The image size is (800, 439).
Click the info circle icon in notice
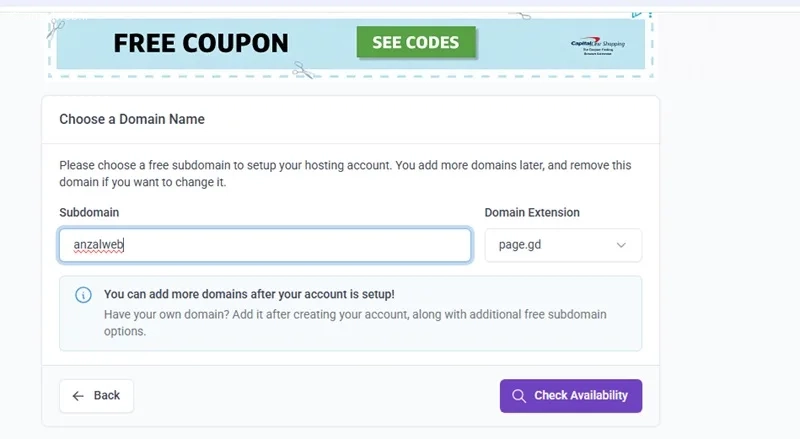pos(83,295)
